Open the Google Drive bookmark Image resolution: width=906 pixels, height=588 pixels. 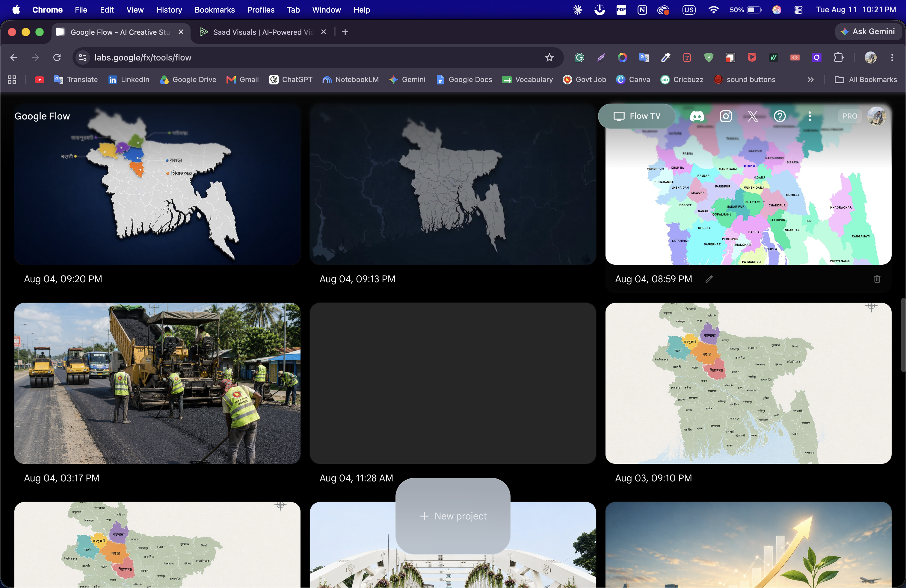click(188, 80)
